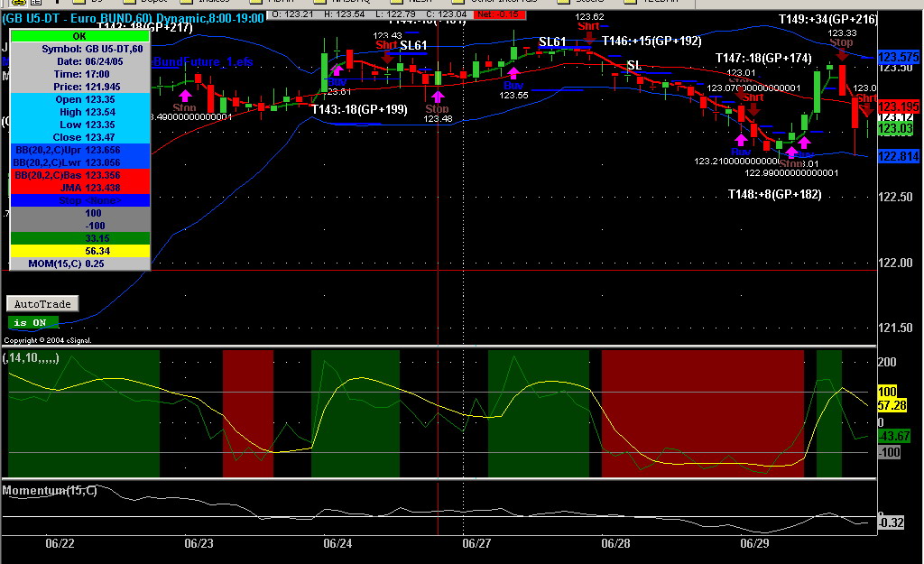The image size is (924, 564).
Task: Click the red Stop arrow below 123.33
Action: coord(841,53)
